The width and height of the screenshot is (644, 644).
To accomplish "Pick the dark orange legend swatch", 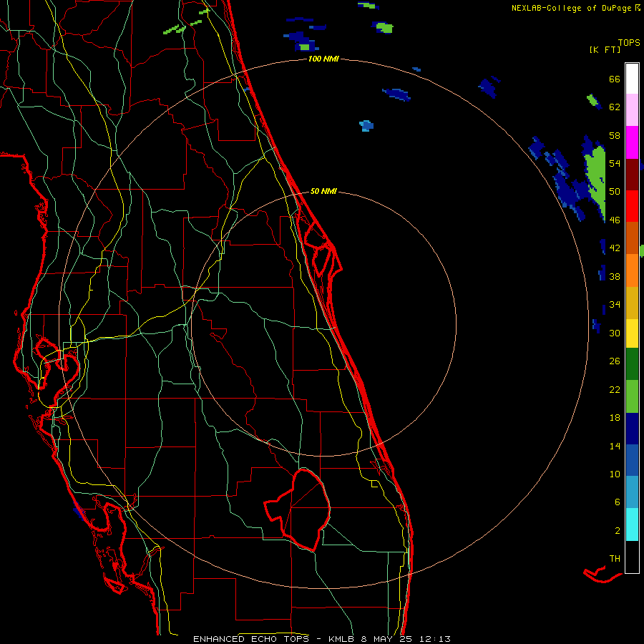I will coord(632,238).
